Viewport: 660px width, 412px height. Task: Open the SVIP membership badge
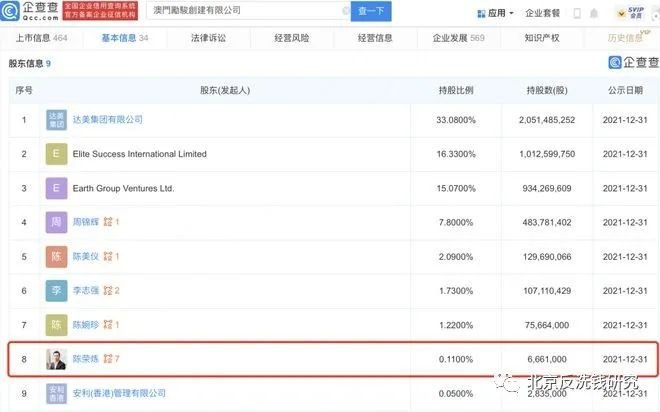(631, 13)
